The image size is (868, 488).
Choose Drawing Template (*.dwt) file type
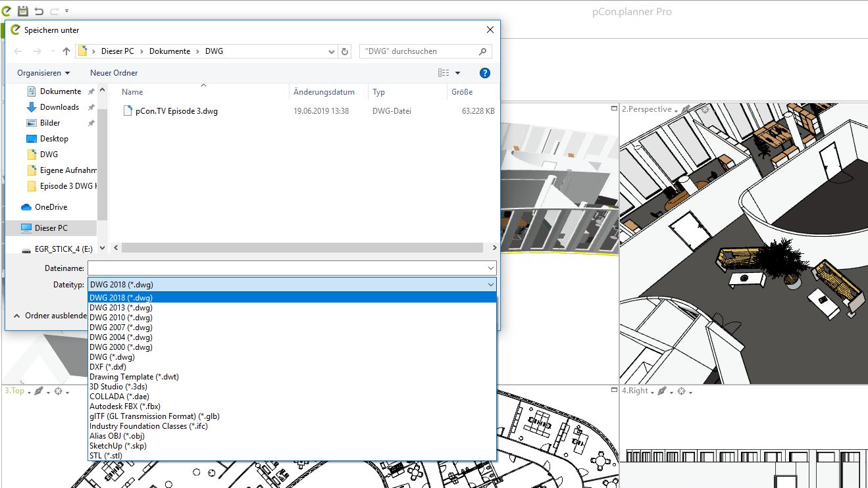click(x=292, y=377)
